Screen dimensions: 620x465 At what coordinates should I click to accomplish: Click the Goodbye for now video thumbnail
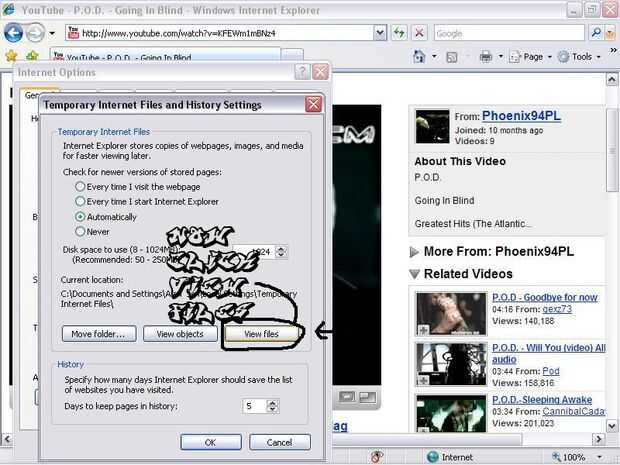tap(451, 314)
